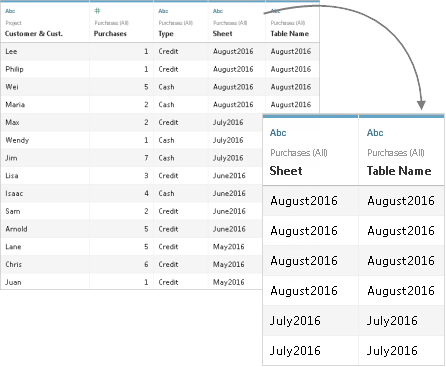Click the Arnold customer cell
446x367 pixels.
point(16,229)
